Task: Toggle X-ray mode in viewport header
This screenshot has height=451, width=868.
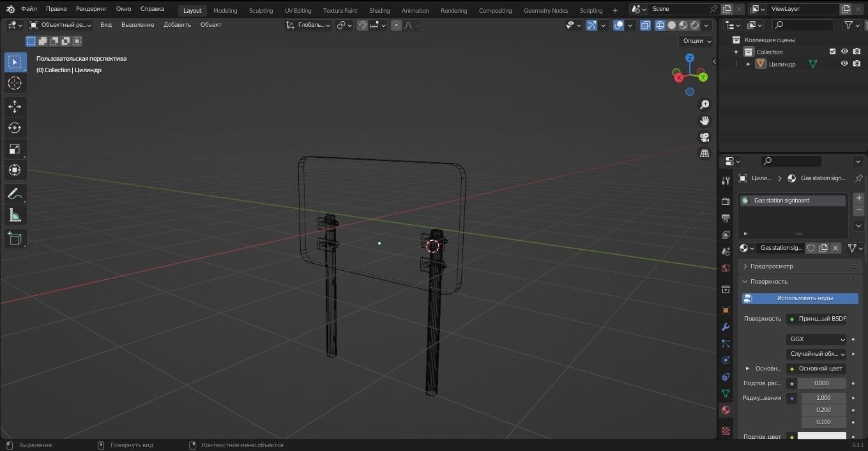Action: pos(645,25)
